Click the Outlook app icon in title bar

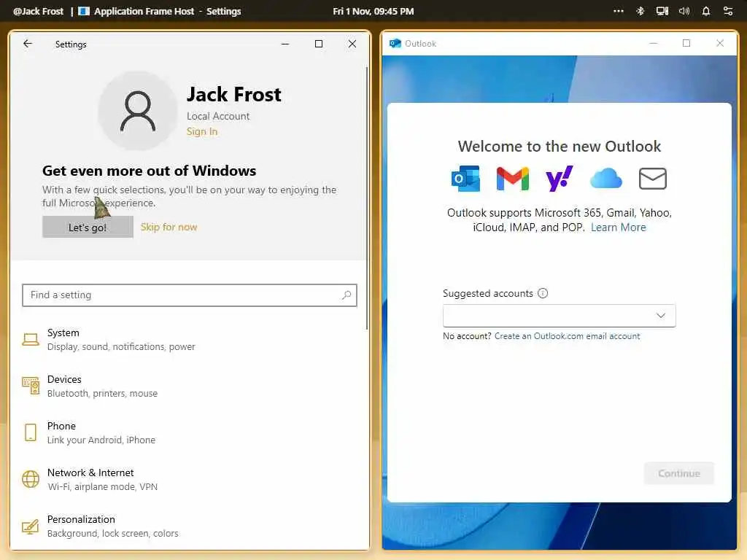(395, 43)
